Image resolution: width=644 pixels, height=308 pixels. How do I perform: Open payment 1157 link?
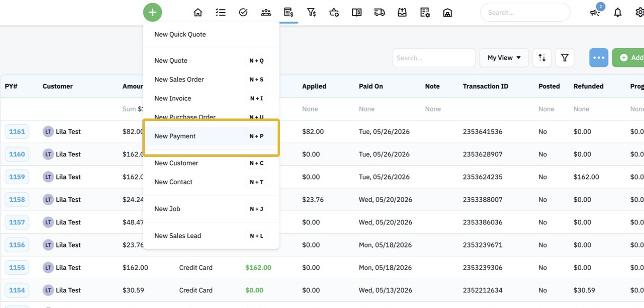17,222
